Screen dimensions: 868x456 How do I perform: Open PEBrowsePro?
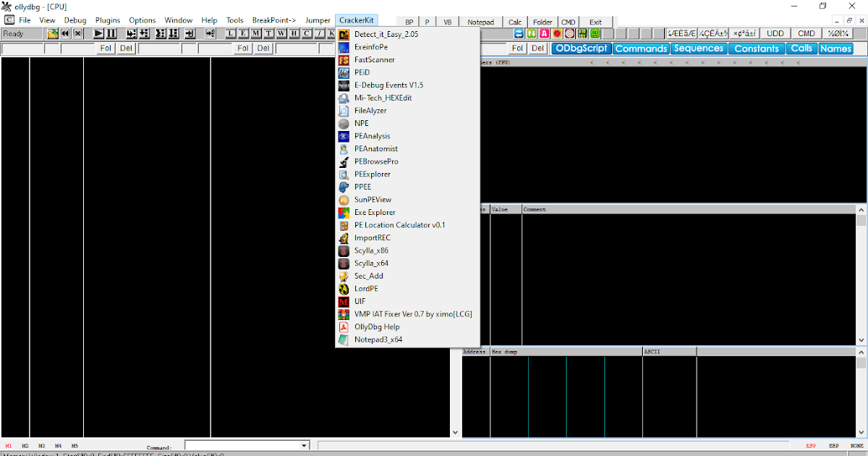pyautogui.click(x=407, y=161)
